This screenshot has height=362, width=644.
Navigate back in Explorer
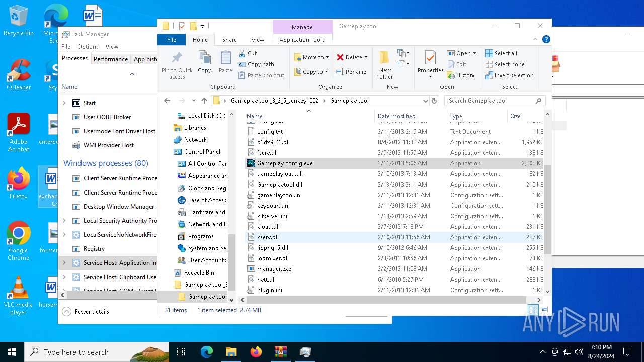168,101
